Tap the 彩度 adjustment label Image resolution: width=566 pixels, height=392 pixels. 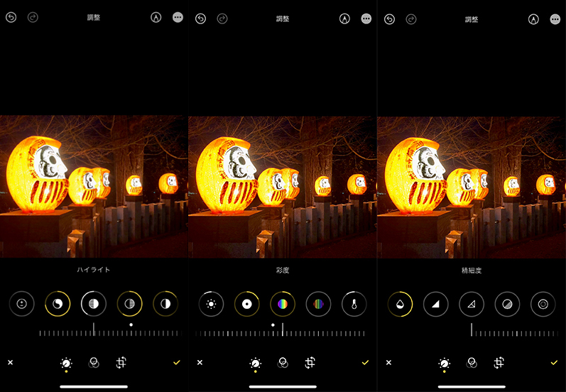coord(282,270)
